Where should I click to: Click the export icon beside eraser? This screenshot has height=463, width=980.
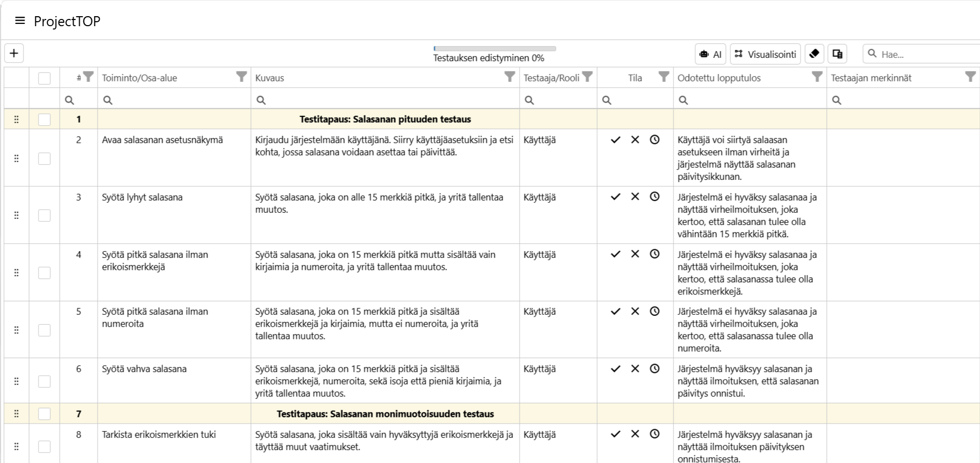coord(837,54)
